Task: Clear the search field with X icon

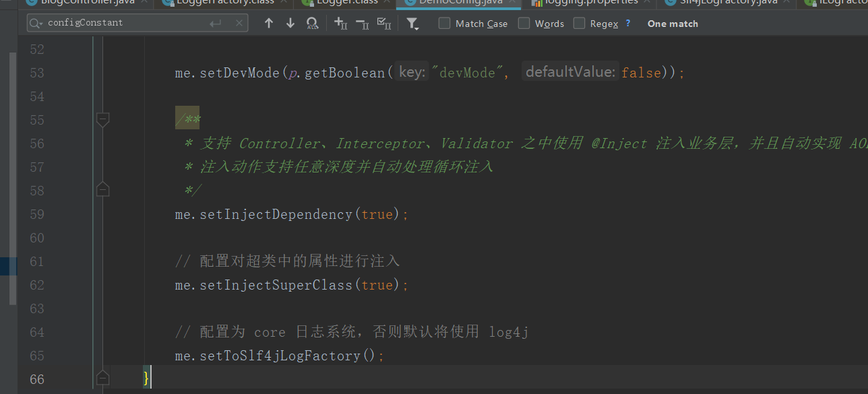Action: click(239, 24)
